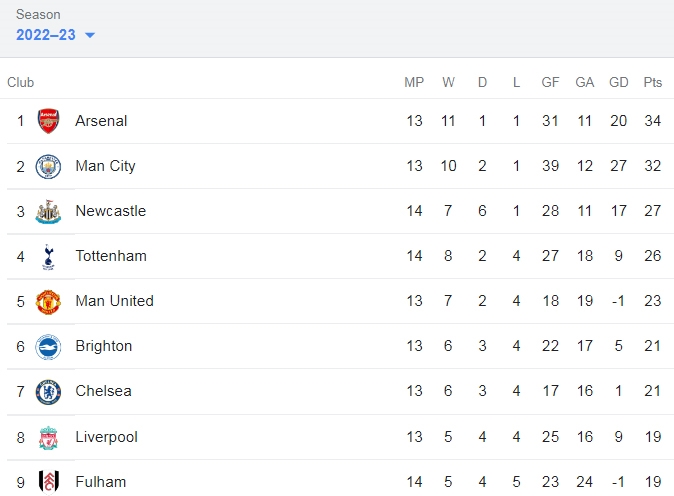Select the Liverpool team name

click(106, 437)
